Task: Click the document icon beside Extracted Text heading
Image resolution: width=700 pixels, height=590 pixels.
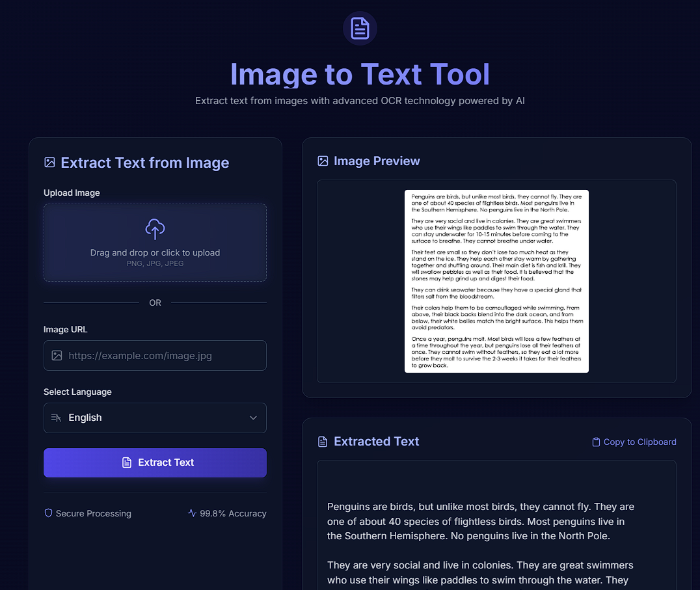Action: pyautogui.click(x=323, y=442)
